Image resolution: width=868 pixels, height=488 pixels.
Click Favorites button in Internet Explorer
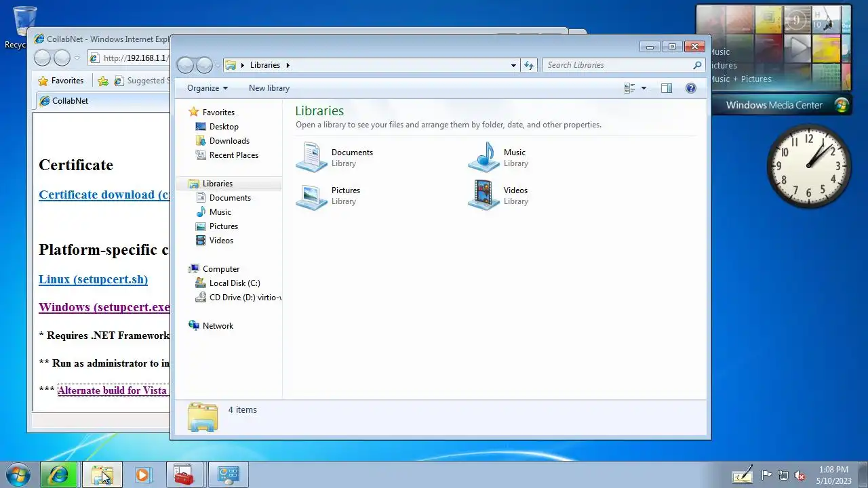(61, 81)
